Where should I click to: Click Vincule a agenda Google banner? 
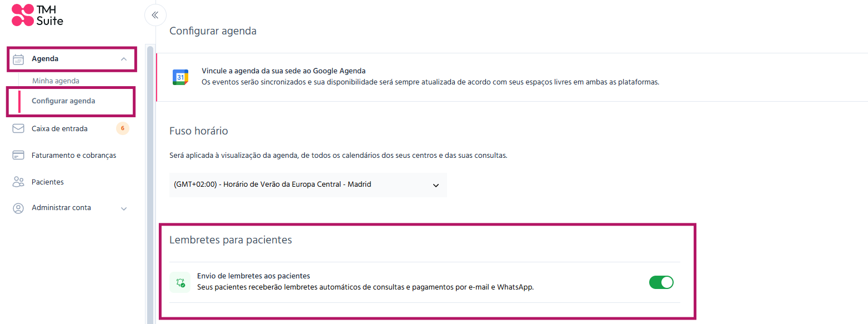(511, 77)
